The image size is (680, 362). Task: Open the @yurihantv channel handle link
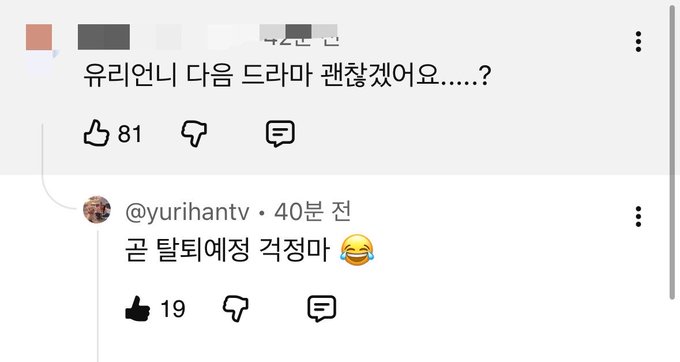click(x=187, y=212)
